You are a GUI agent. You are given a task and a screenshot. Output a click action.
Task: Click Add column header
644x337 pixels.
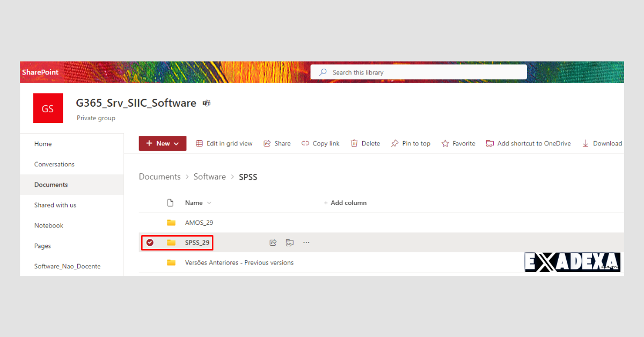345,203
